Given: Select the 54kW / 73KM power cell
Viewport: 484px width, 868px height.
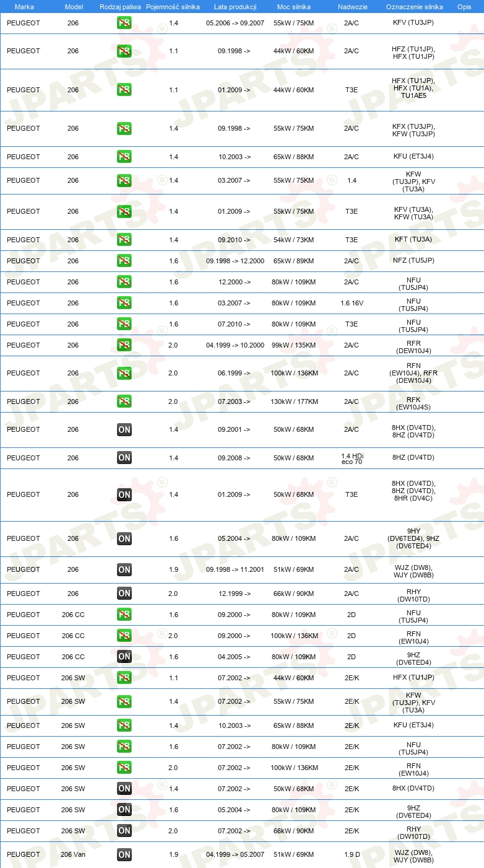Looking at the screenshot, I should point(294,240).
